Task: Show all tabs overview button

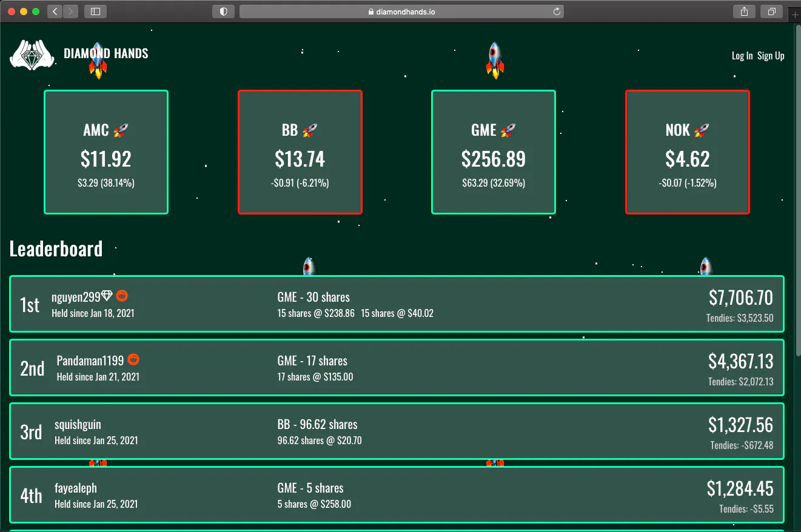Action: [x=772, y=12]
